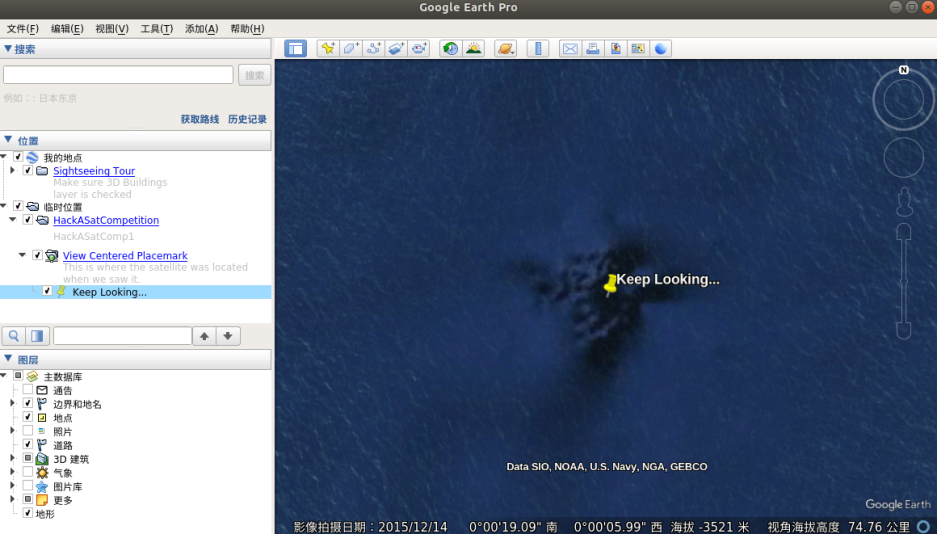Move selected item up arrow button
The width and height of the screenshot is (937, 534).
[x=204, y=336]
